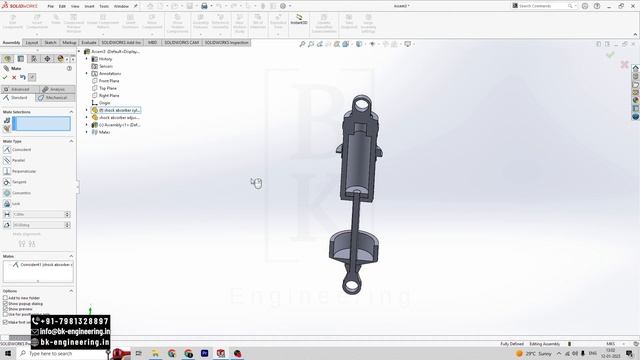Expand the Mates tree node
Screen dimensions: 640x360
tap(87, 132)
